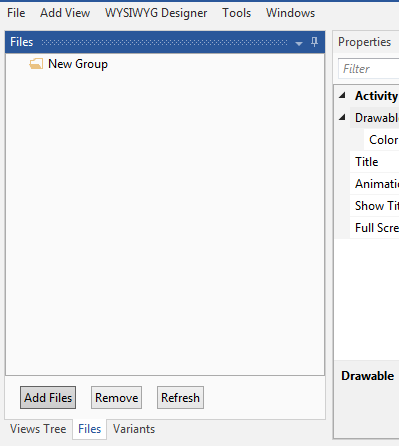The image size is (399, 446).
Task: Click the Add Files button
Action: coord(48,398)
